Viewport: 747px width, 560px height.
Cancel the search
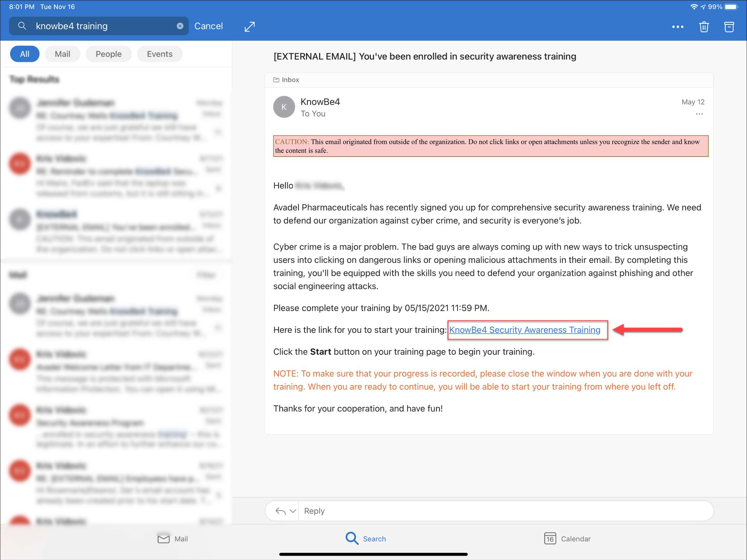(x=208, y=26)
